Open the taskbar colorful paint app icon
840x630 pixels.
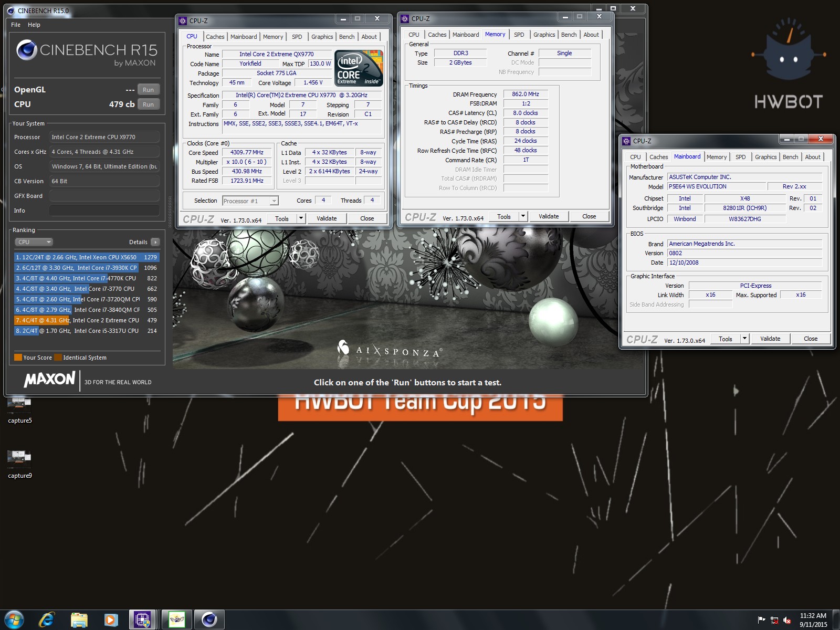point(176,620)
